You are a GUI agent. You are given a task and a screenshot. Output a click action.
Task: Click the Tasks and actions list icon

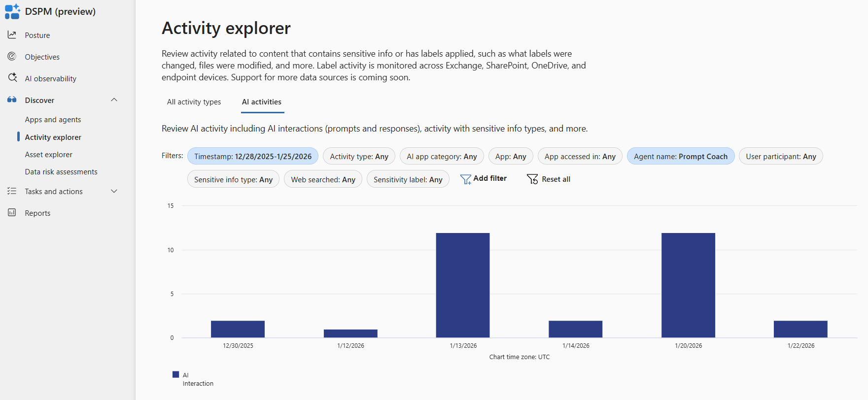point(12,191)
